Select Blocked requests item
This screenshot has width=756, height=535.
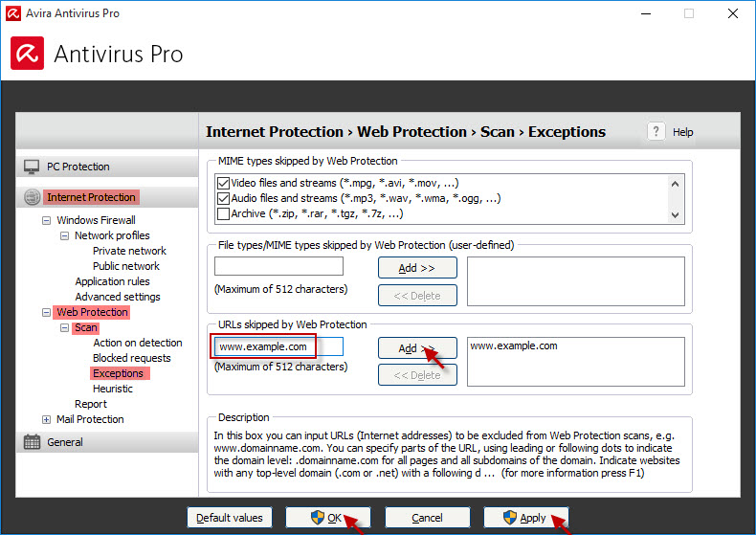pos(132,358)
